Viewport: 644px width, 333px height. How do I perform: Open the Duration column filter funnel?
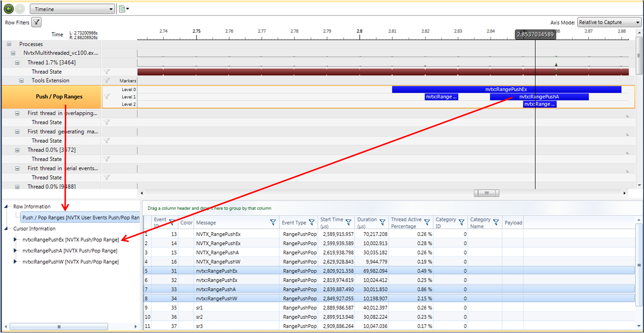(x=382, y=222)
